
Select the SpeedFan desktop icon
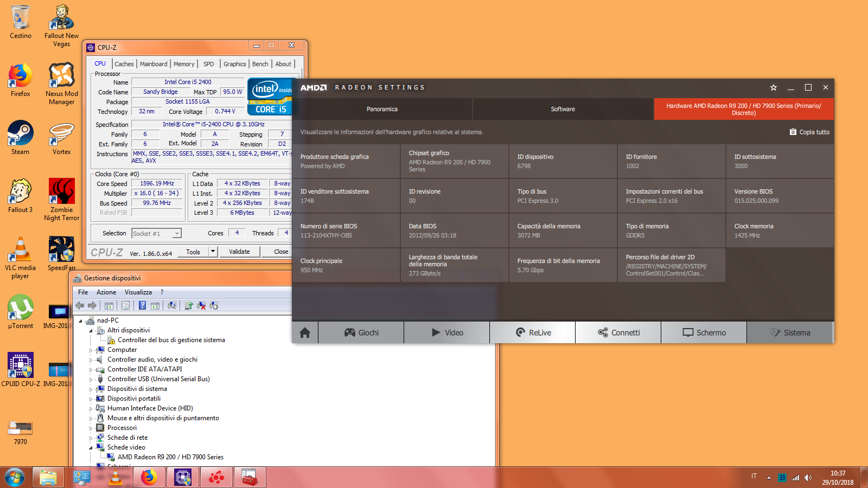pos(61,254)
